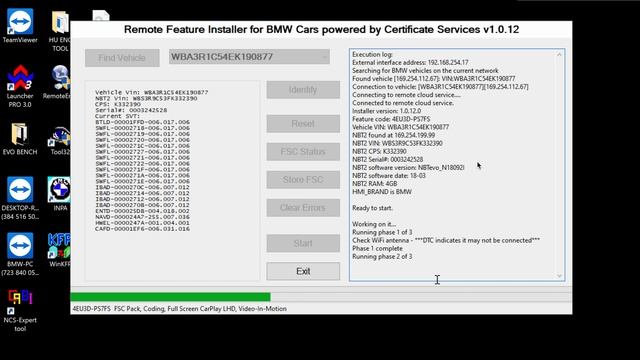Select 'External interface address' log line
640x360 pixels.
[410, 62]
